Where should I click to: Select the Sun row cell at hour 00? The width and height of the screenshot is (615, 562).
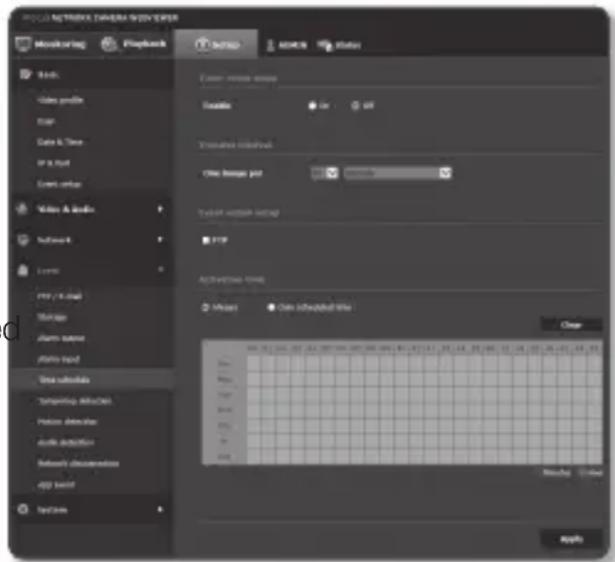click(x=254, y=364)
